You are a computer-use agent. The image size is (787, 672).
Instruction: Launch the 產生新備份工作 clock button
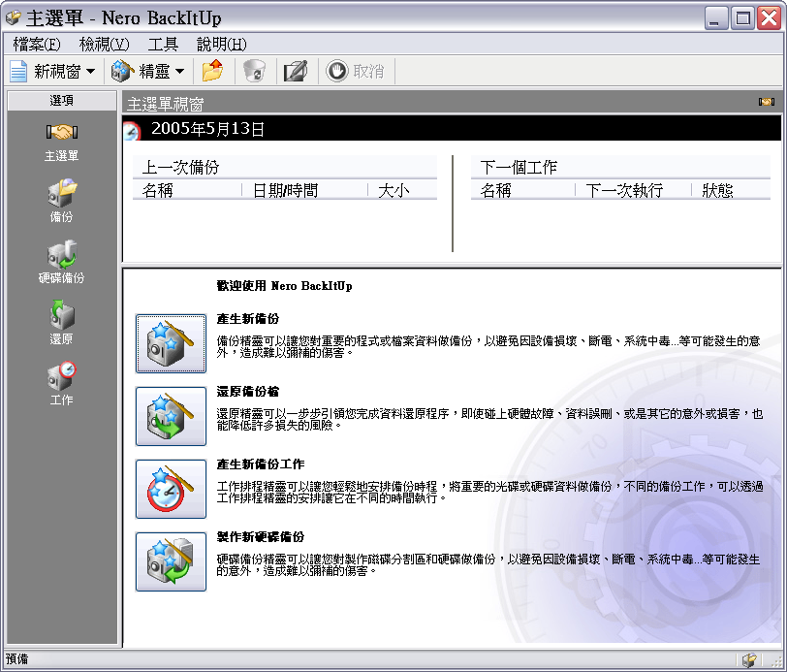tap(171, 489)
